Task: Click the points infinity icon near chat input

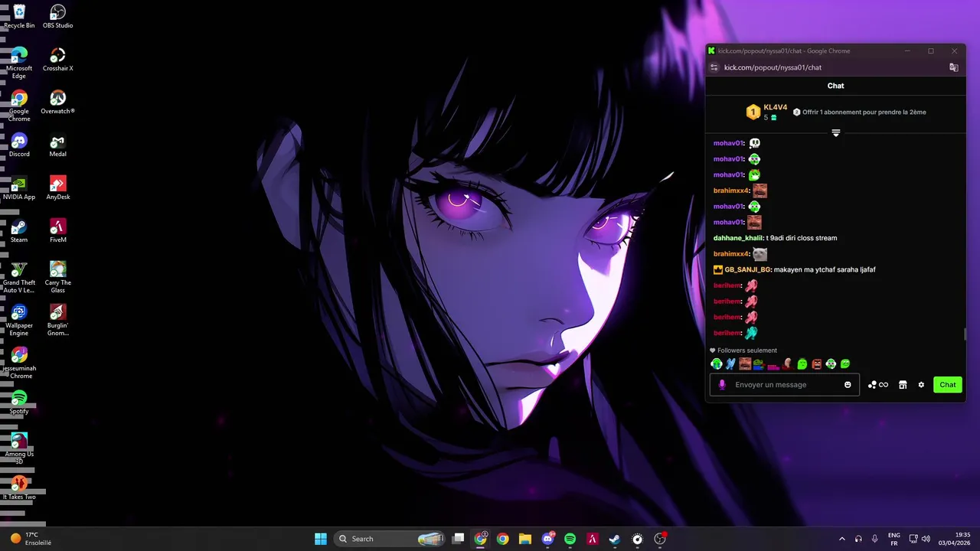Action: click(878, 385)
